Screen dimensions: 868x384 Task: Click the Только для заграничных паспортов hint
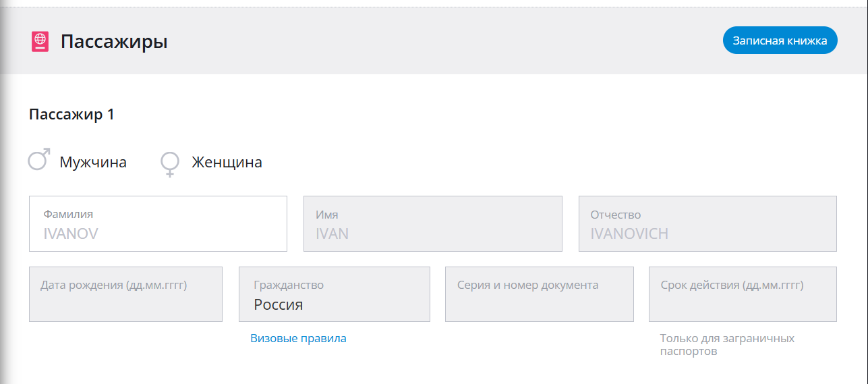tap(727, 345)
